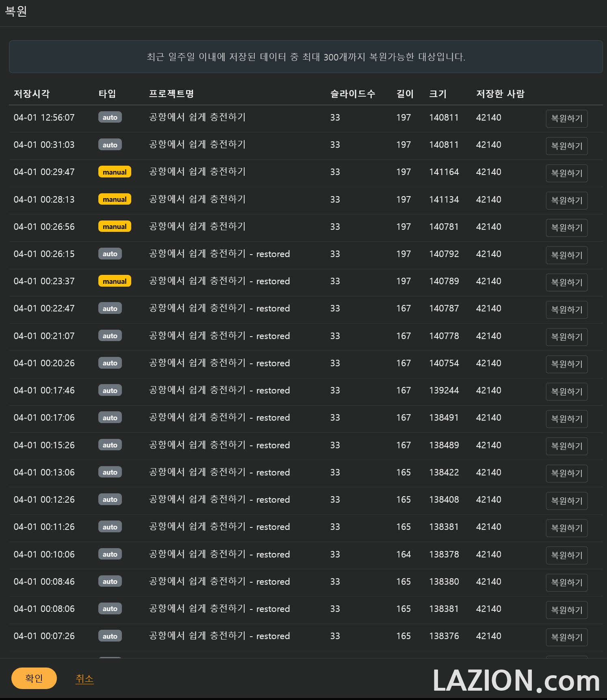Restore the 00:28:13 manual save
Image resolution: width=607 pixels, height=700 pixels.
tap(566, 200)
